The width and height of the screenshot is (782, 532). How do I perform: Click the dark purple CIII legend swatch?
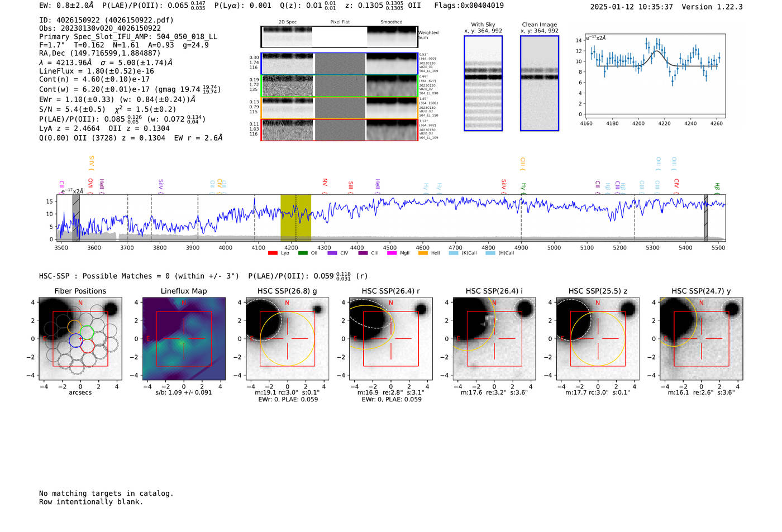(363, 253)
